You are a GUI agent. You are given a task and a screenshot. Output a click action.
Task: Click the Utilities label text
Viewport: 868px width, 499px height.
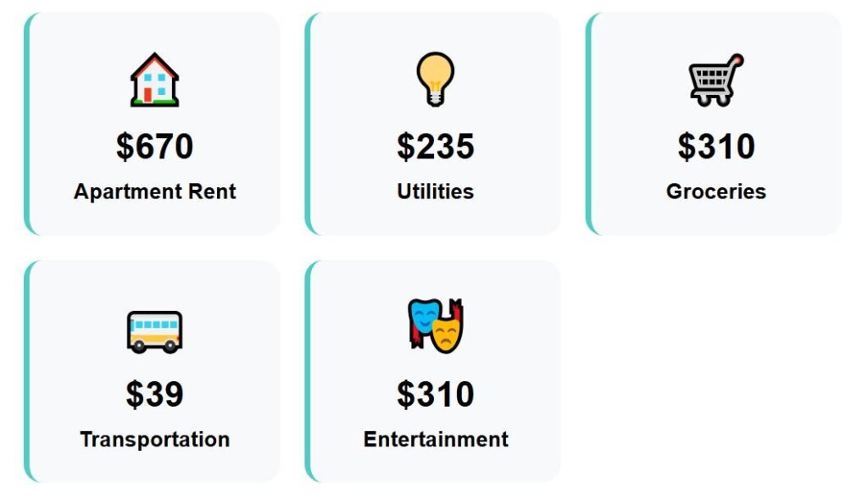pyautogui.click(x=435, y=191)
